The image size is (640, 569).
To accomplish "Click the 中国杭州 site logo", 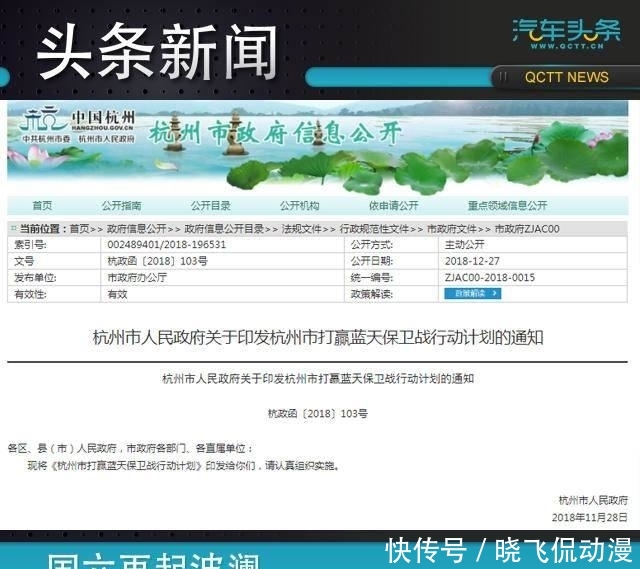I will (78, 125).
